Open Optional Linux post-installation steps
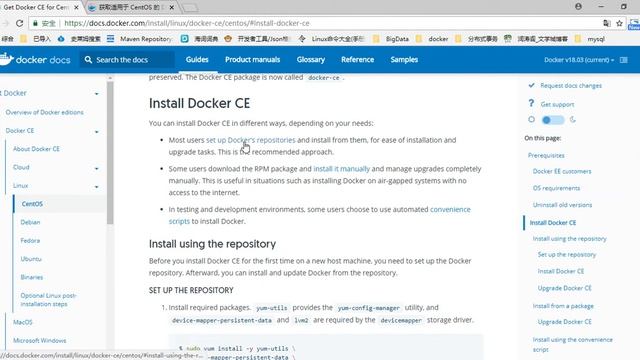The width and height of the screenshot is (640, 360). point(48,300)
